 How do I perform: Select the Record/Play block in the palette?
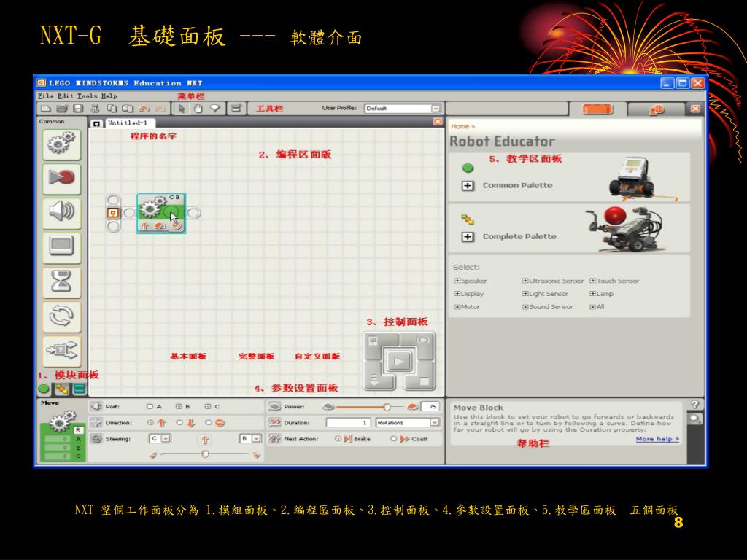coord(61,179)
